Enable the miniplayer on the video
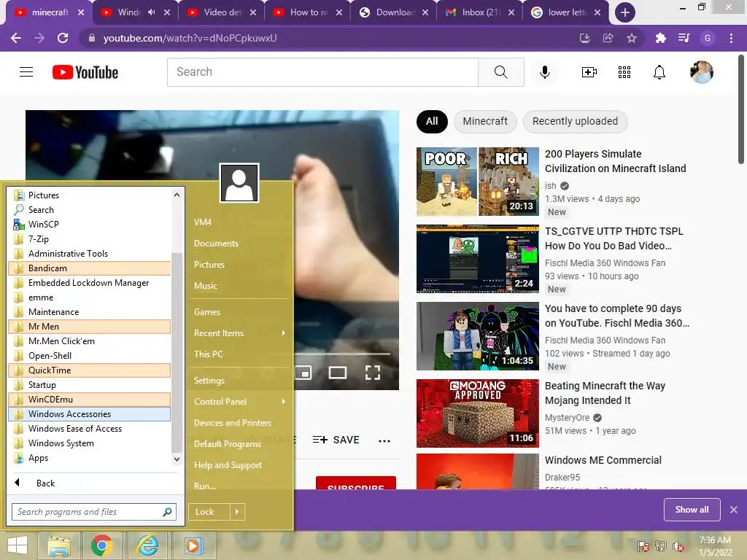The width and height of the screenshot is (747, 560). 303,373
